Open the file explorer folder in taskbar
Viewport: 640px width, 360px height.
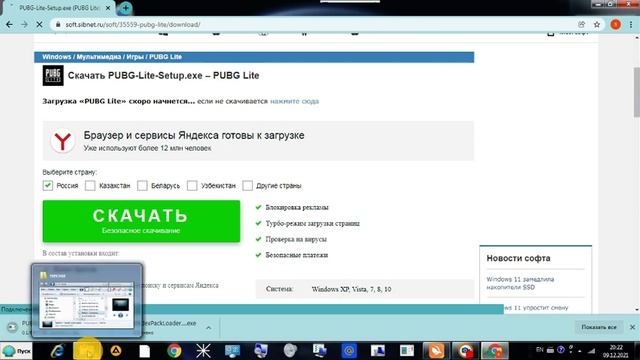87,351
